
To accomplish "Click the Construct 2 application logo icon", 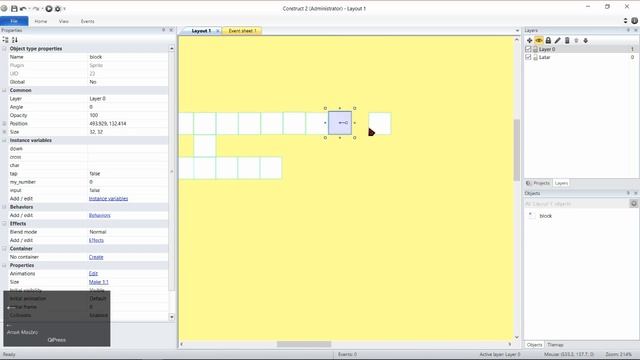I will [4, 8].
